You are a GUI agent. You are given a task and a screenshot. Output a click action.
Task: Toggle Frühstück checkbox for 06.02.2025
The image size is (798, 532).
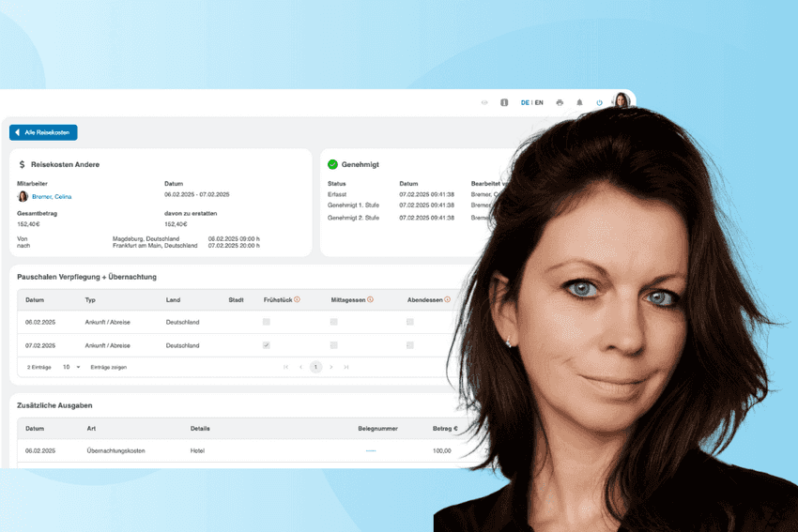(267, 322)
